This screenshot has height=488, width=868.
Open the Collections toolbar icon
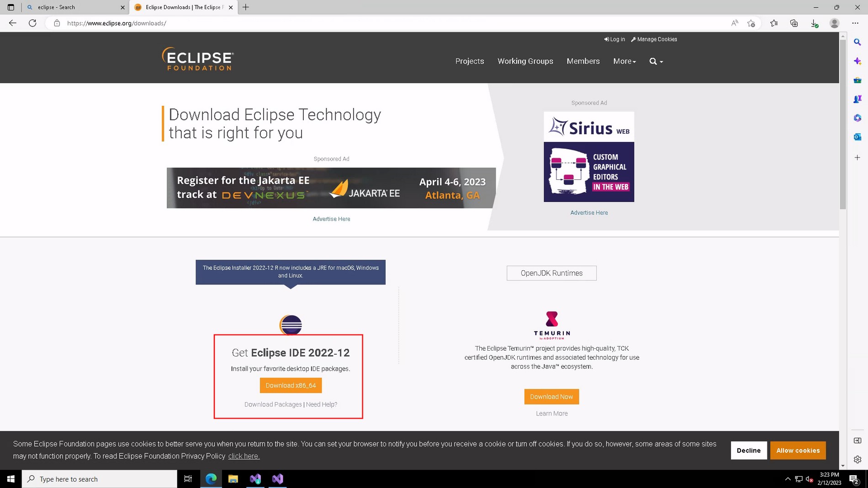point(794,23)
